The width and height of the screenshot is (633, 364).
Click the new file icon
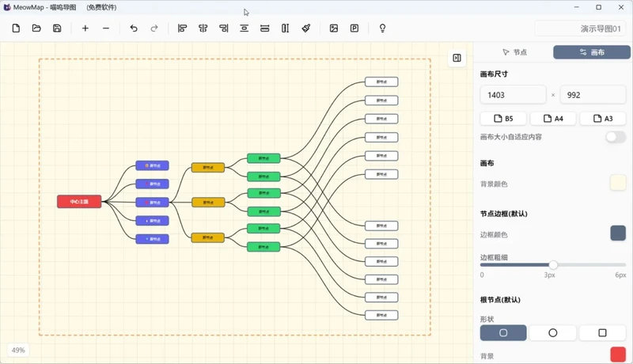point(16,28)
